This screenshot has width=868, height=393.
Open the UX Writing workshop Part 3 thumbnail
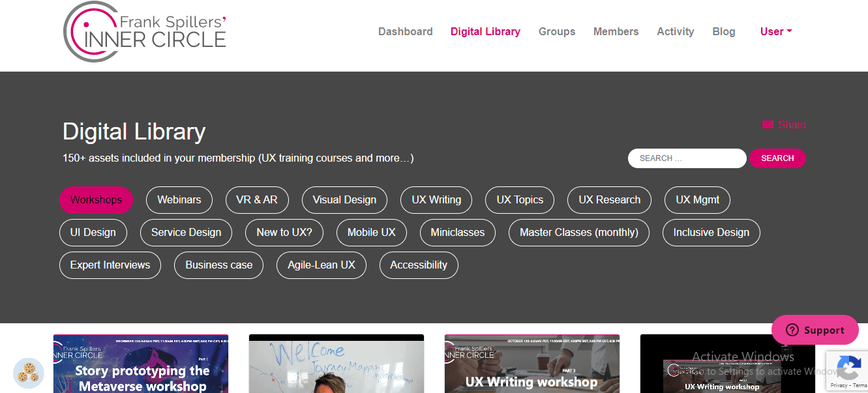(x=532, y=364)
